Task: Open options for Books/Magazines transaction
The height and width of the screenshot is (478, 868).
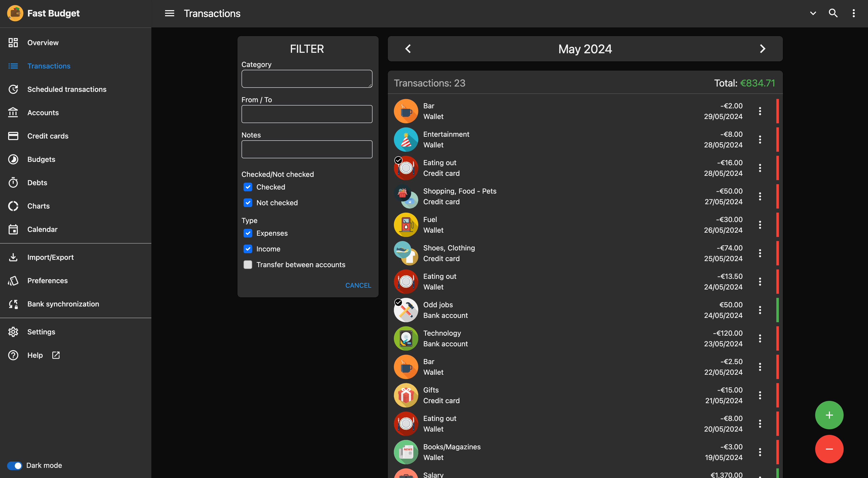Action: point(760,452)
